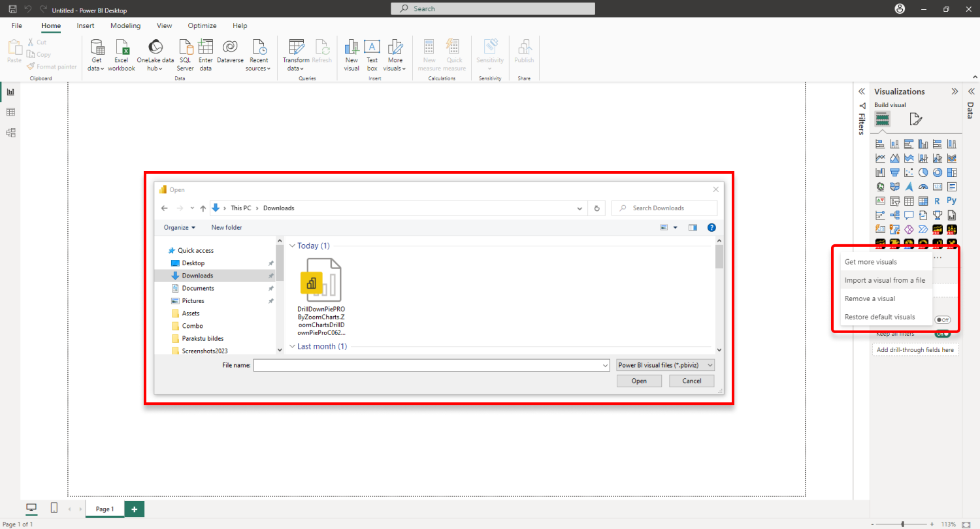Select the Stacked bar chart visual
The width and height of the screenshot is (980, 529).
[880, 144]
